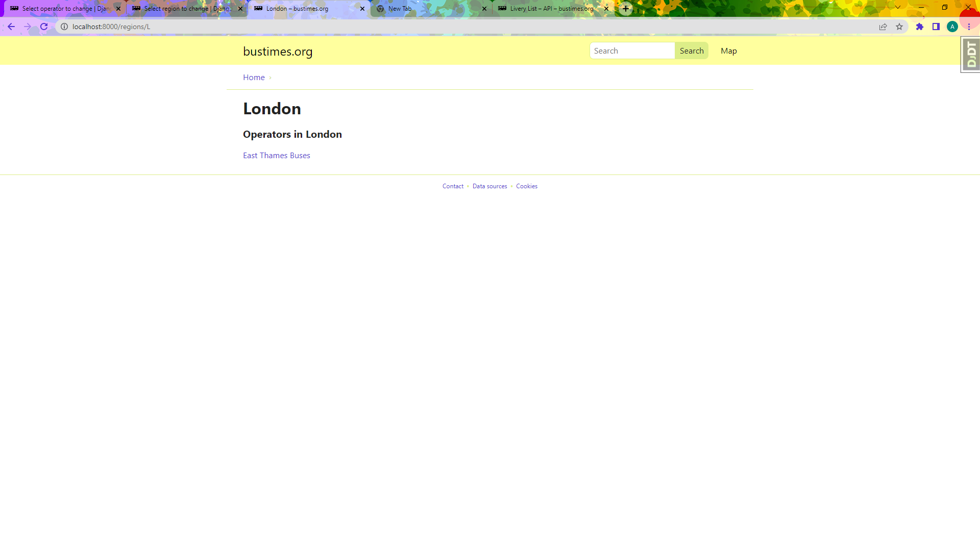Close the New Tab tab
This screenshot has height=551, width=980.
click(x=484, y=9)
